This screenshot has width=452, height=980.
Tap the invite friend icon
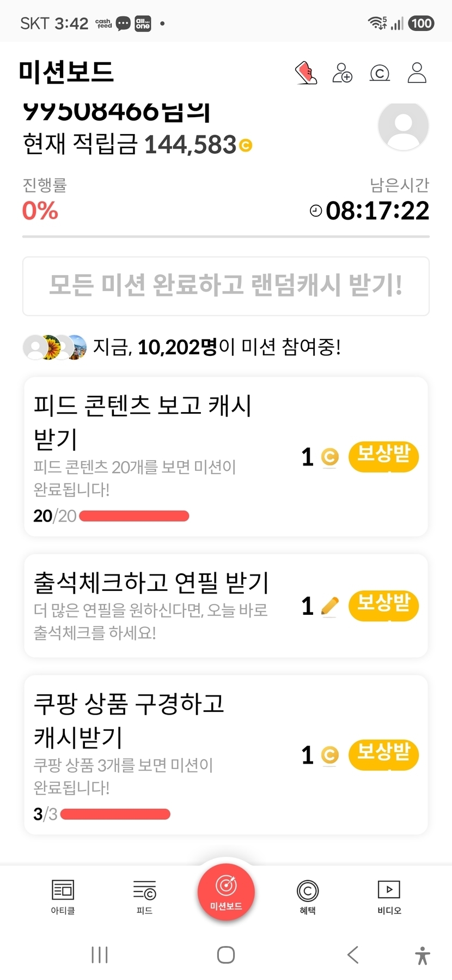pyautogui.click(x=343, y=72)
